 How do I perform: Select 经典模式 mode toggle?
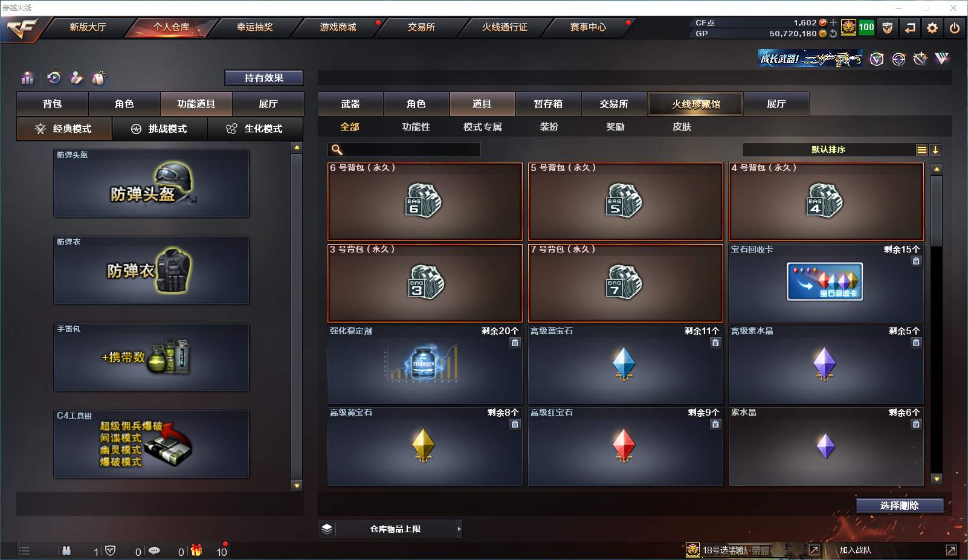click(64, 129)
